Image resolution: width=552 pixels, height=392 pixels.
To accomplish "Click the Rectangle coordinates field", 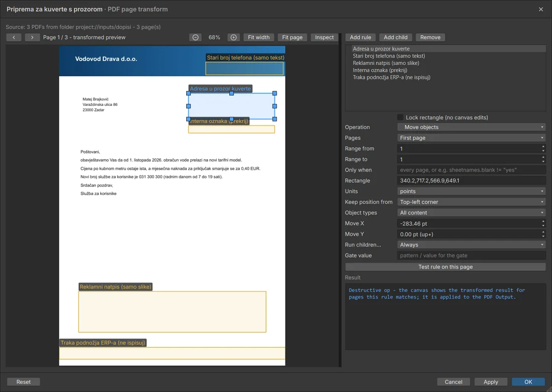I will [471, 181].
